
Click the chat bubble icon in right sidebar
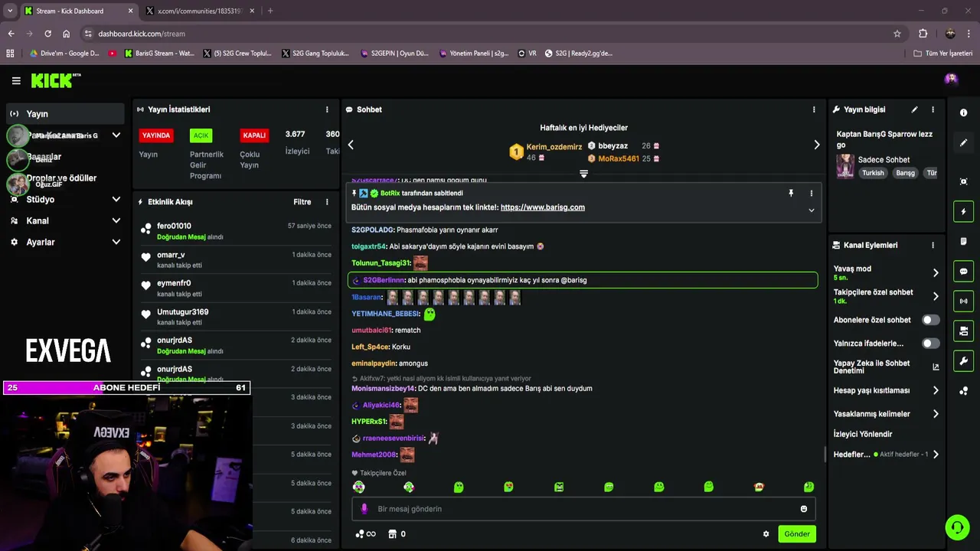963,271
